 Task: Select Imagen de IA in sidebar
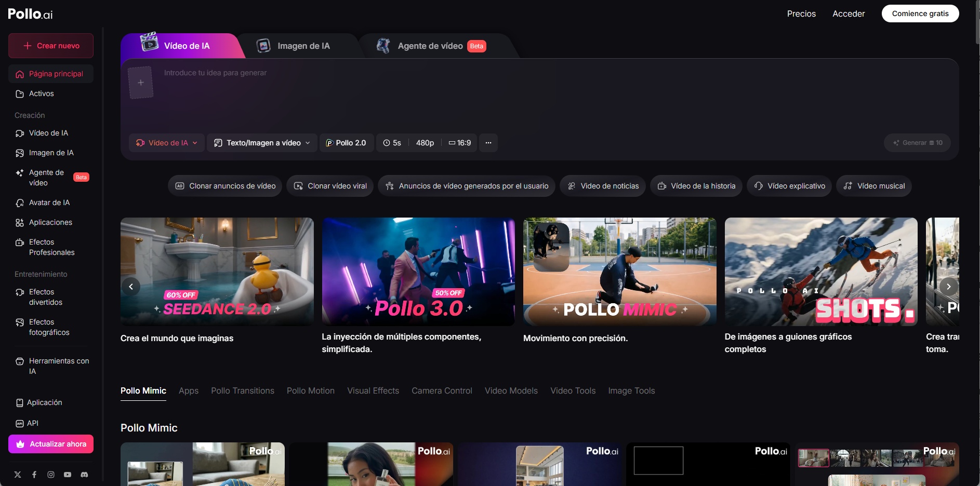pyautogui.click(x=51, y=153)
